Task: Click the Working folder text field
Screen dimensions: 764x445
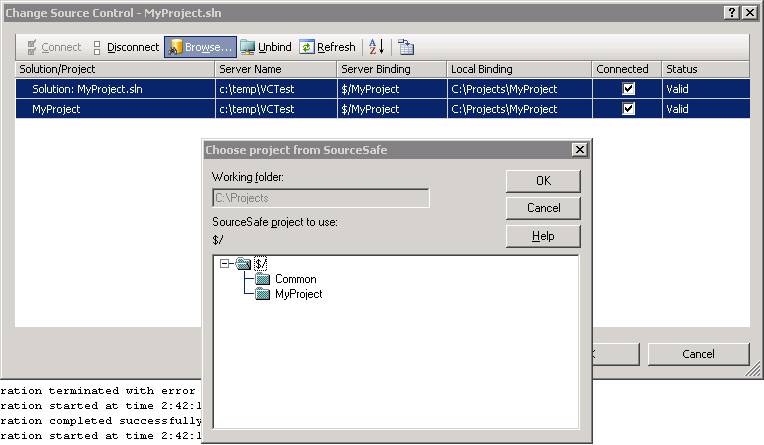Action: pos(320,198)
